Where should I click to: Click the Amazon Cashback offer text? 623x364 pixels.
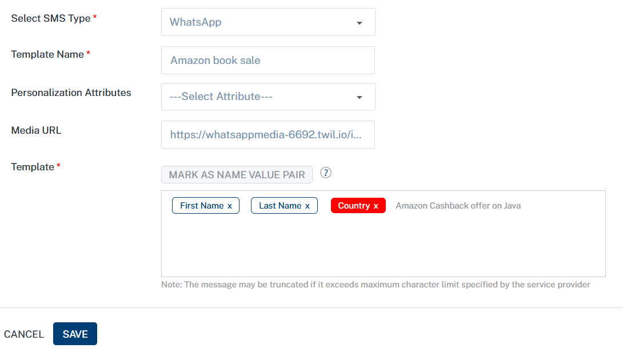(x=458, y=206)
